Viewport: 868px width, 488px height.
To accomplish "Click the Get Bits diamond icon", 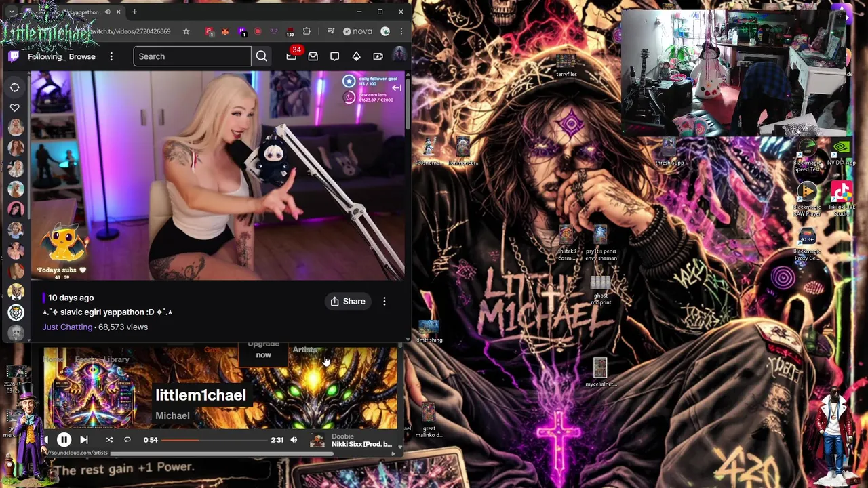I will [356, 56].
